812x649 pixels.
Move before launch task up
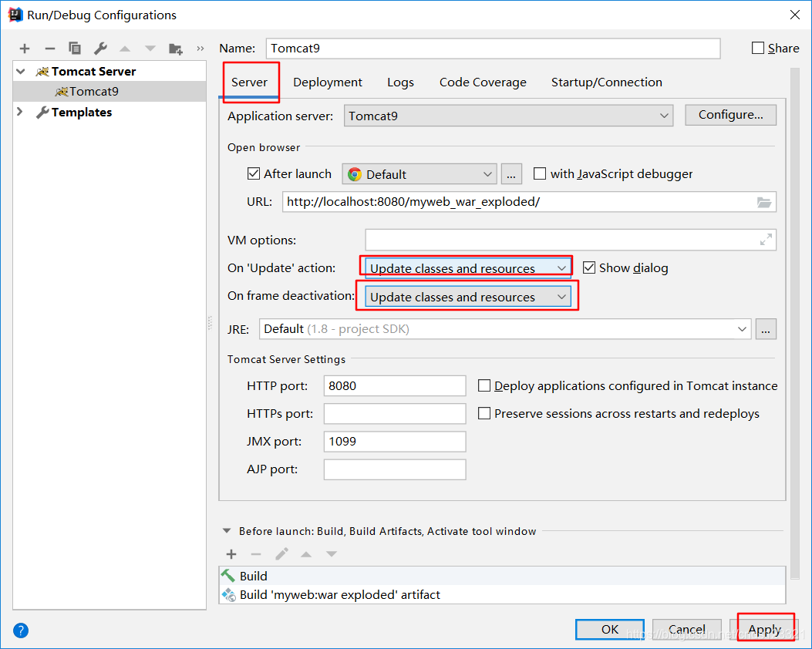306,554
